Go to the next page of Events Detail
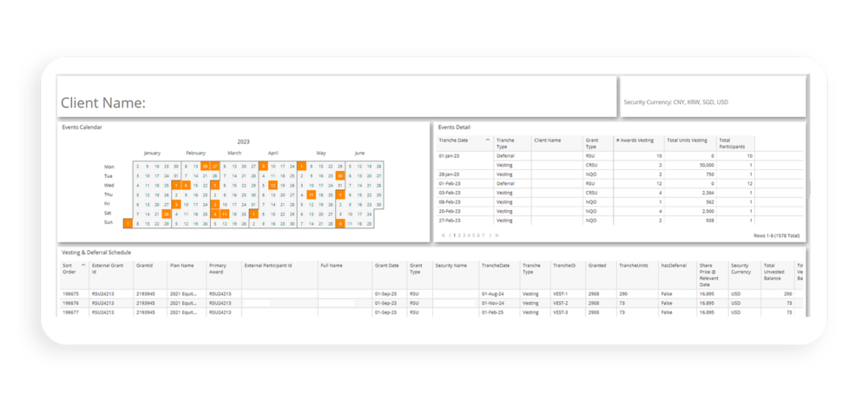This screenshot has height=415, width=868. pyautogui.click(x=490, y=235)
